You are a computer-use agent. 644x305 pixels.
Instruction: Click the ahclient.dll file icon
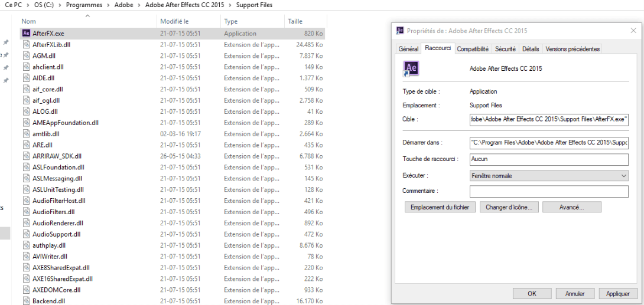click(26, 67)
